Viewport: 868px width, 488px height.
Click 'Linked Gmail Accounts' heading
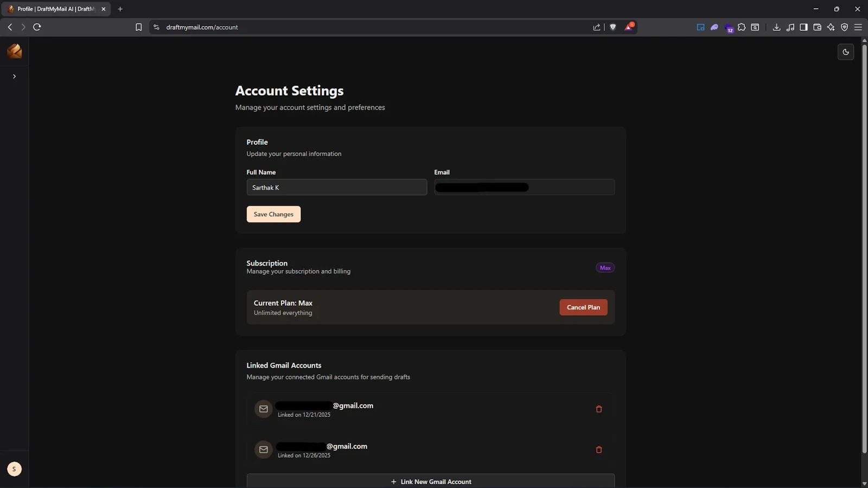tap(284, 365)
